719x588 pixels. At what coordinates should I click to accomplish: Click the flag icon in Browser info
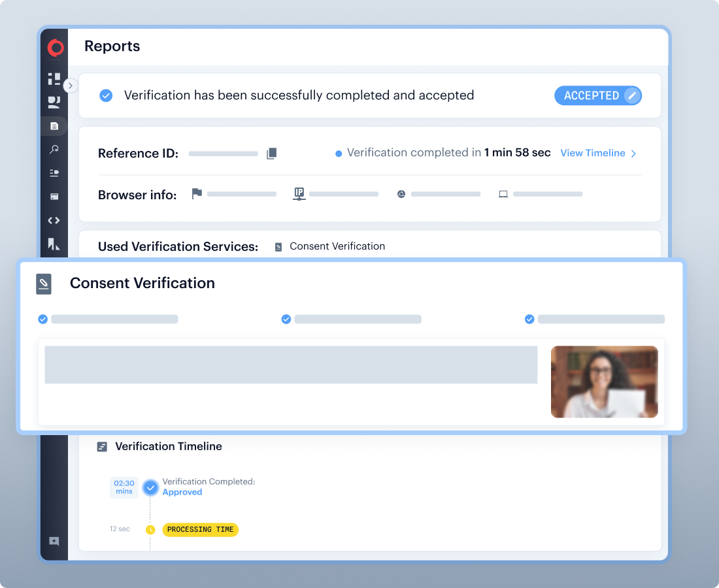click(197, 193)
